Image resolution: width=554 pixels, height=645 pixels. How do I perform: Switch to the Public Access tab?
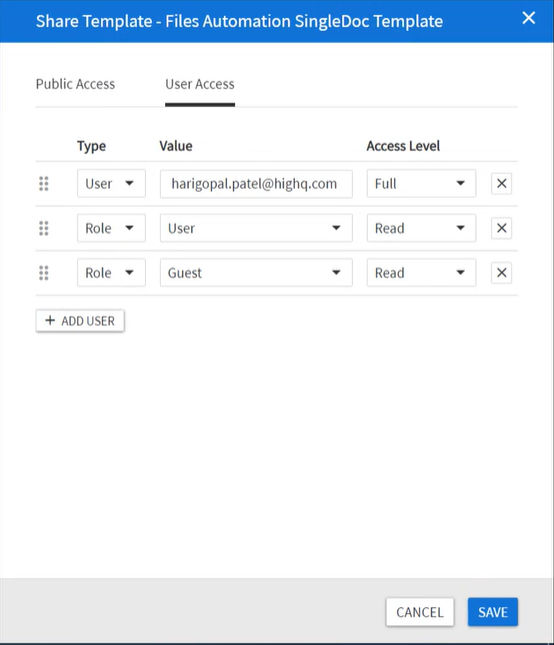click(x=75, y=84)
